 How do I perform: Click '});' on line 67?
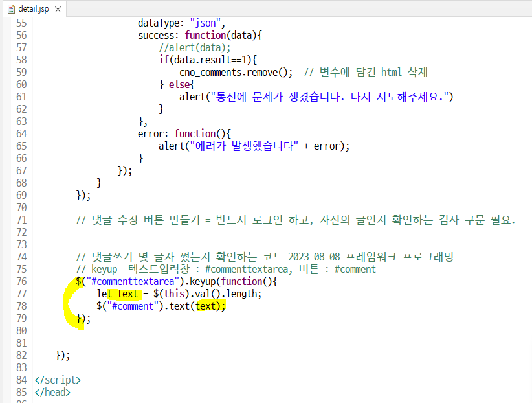point(124,170)
